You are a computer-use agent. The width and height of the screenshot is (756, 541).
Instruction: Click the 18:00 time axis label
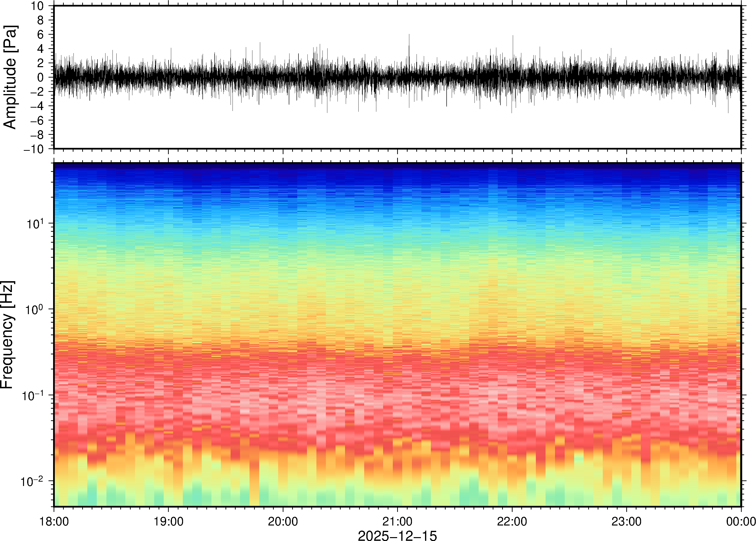pos(54,522)
